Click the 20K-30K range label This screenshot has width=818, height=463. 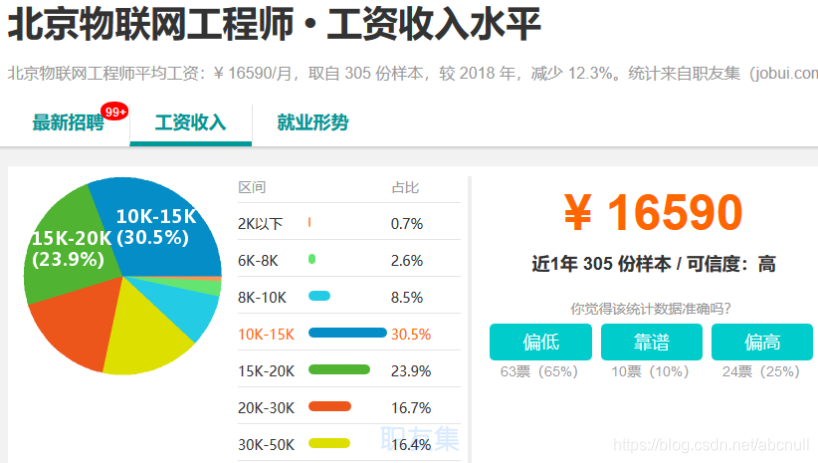(x=266, y=408)
